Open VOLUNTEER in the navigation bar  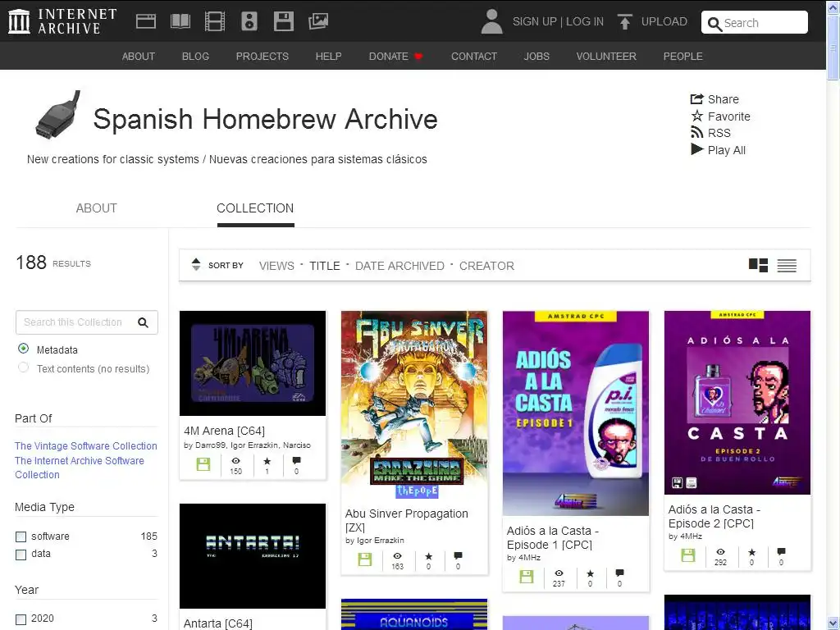pyautogui.click(x=606, y=57)
